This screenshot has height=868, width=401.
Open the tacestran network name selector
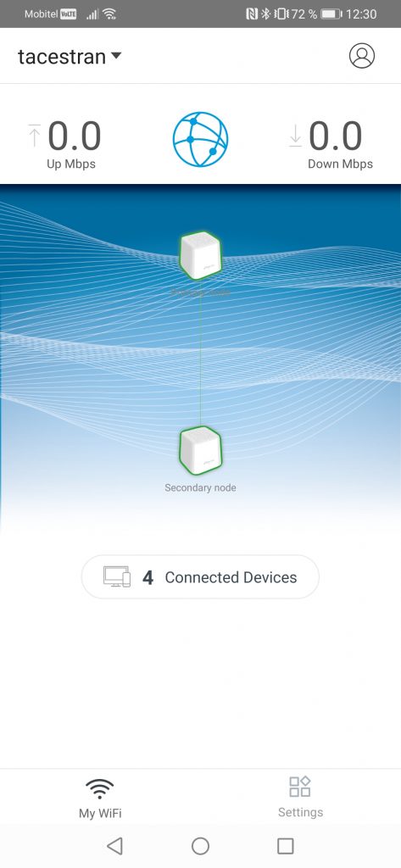70,57
